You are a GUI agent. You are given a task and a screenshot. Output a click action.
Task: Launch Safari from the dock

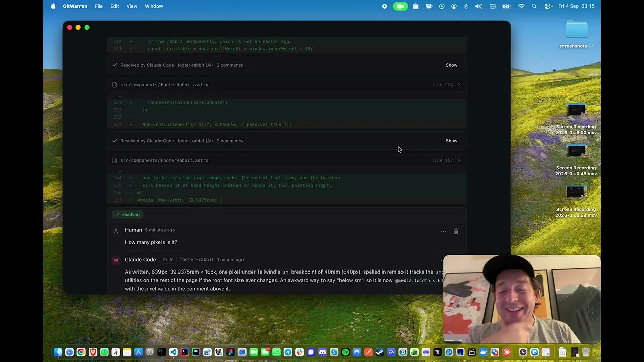tap(69, 352)
